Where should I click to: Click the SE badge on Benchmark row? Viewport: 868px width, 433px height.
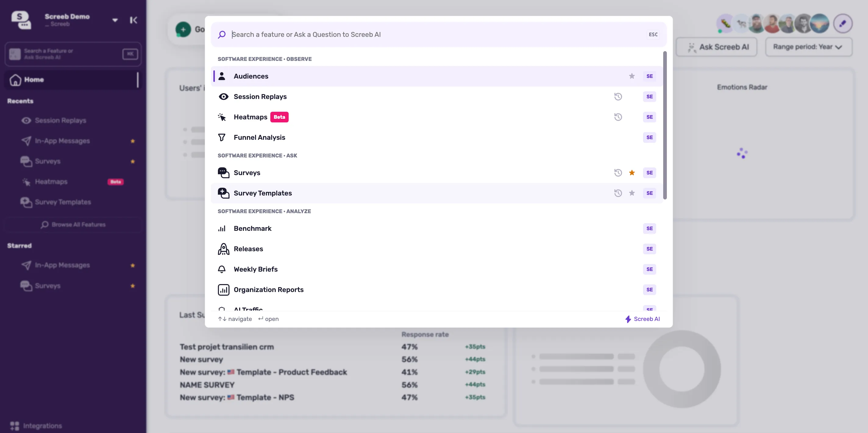pyautogui.click(x=649, y=229)
